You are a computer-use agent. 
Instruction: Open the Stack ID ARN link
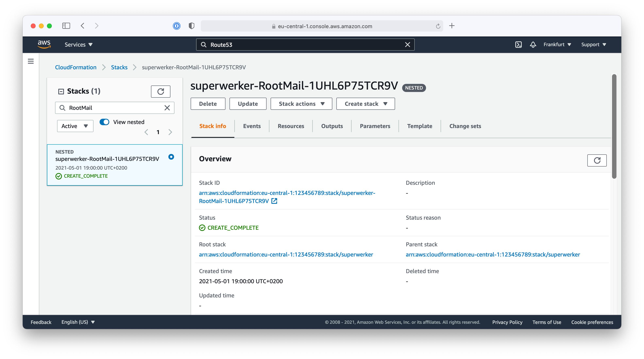(x=287, y=197)
